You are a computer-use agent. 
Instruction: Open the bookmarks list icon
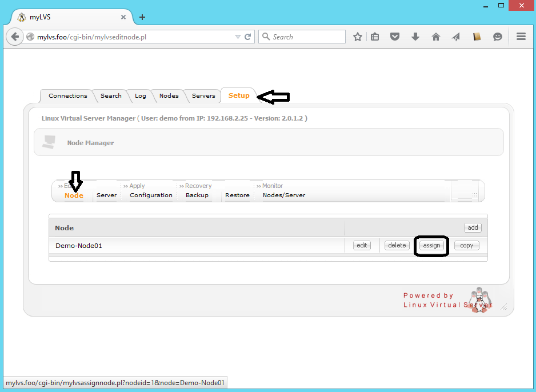click(375, 37)
